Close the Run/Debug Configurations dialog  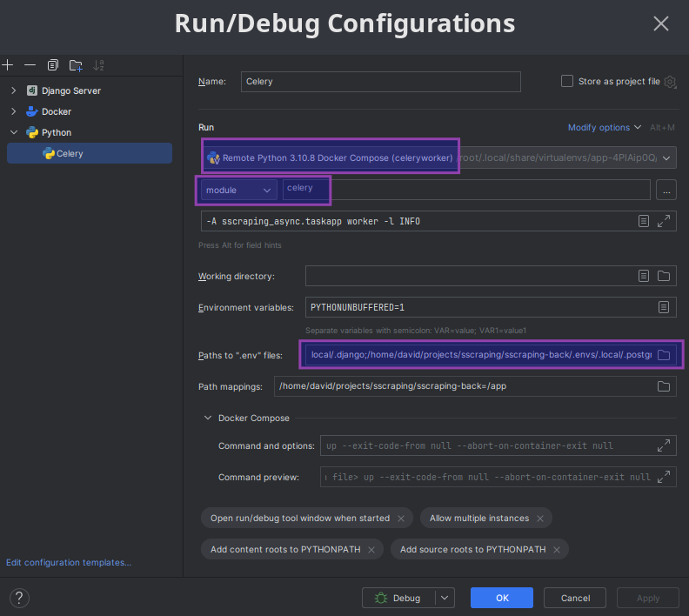click(x=661, y=23)
